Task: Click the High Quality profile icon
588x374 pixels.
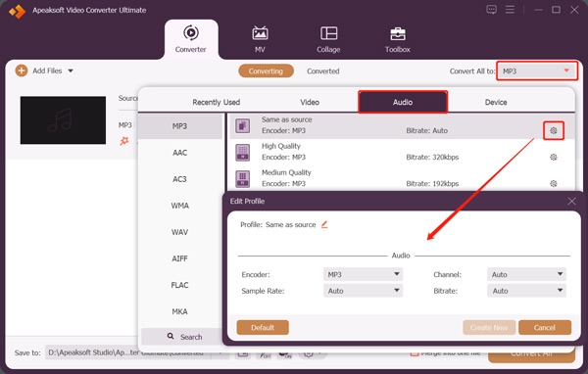Action: [243, 152]
